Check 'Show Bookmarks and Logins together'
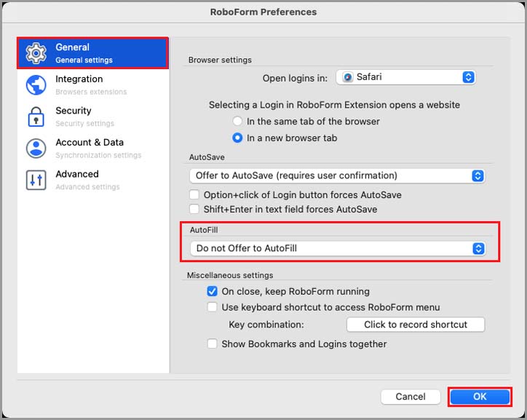This screenshot has height=420, width=527. pyautogui.click(x=212, y=344)
